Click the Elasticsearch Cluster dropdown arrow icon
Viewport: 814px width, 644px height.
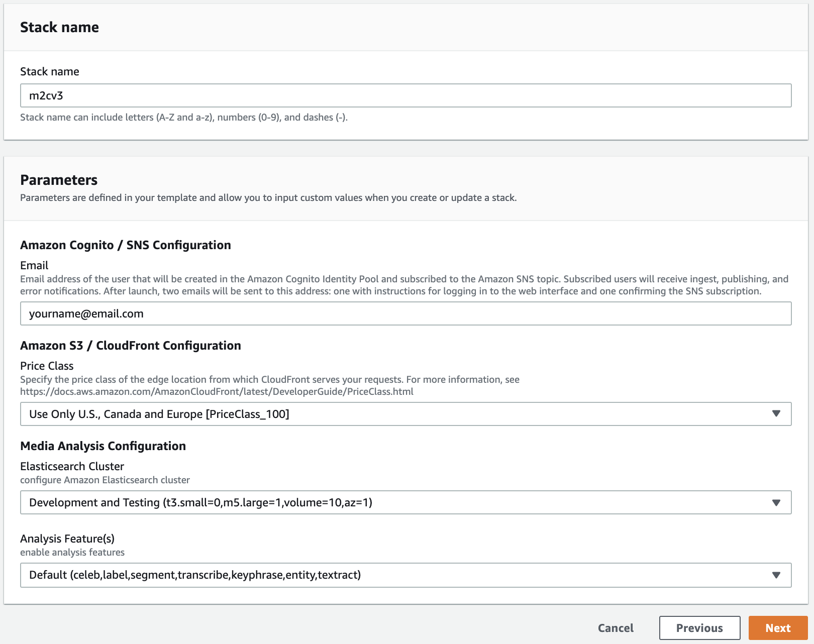[776, 502]
